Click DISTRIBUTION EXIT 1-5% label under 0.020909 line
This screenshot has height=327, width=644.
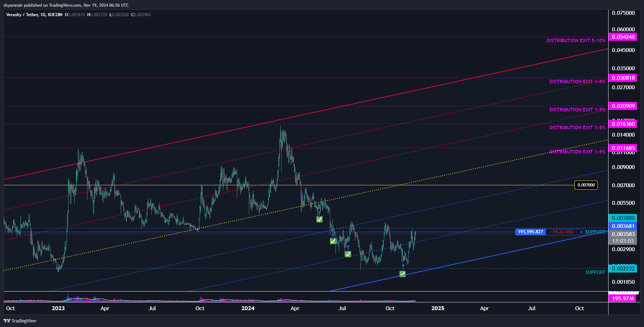[x=577, y=110]
